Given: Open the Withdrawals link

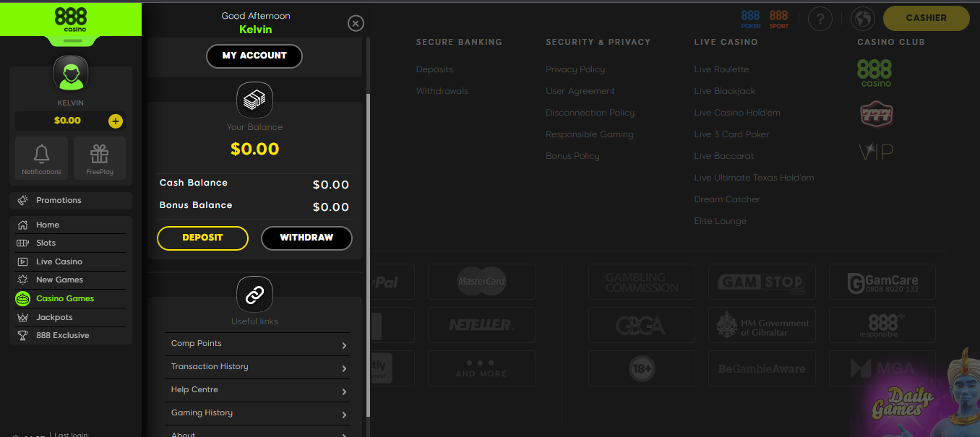Looking at the screenshot, I should click(442, 91).
